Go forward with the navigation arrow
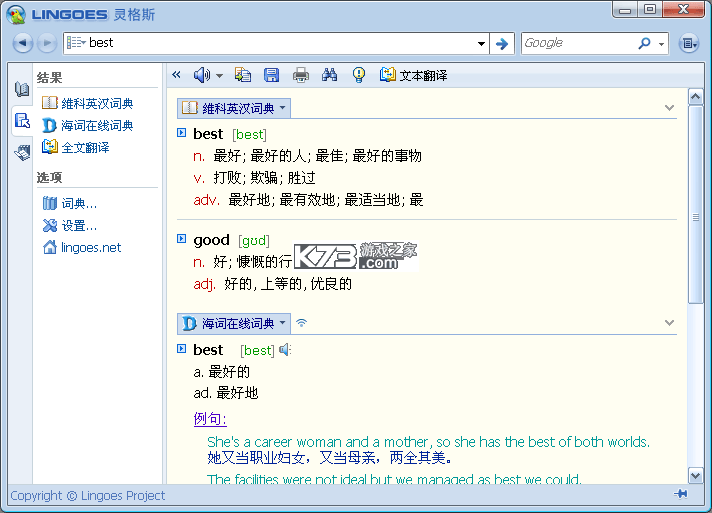This screenshot has width=712, height=513. pyautogui.click(x=46, y=43)
